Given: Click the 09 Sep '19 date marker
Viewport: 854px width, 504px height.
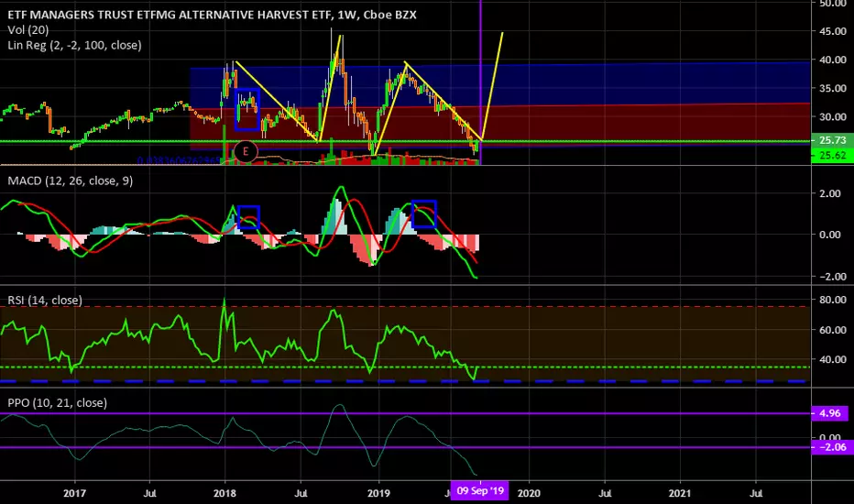Looking at the screenshot, I should [480, 491].
